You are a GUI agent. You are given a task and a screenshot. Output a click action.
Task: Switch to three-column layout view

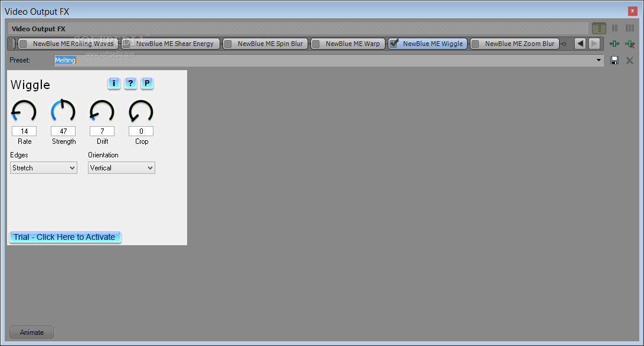tap(630, 28)
